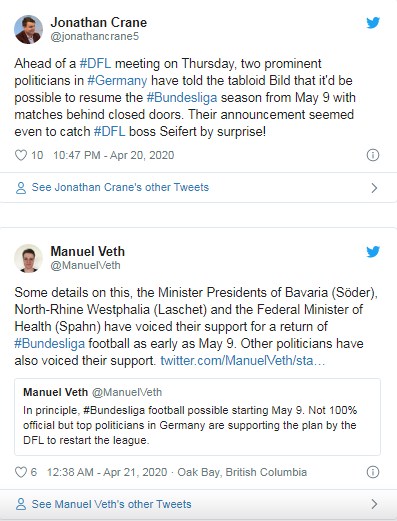The image size is (397, 521).
Task: Click person icon beside See Jonathan Crane's other Tweets
Action: coord(21,188)
